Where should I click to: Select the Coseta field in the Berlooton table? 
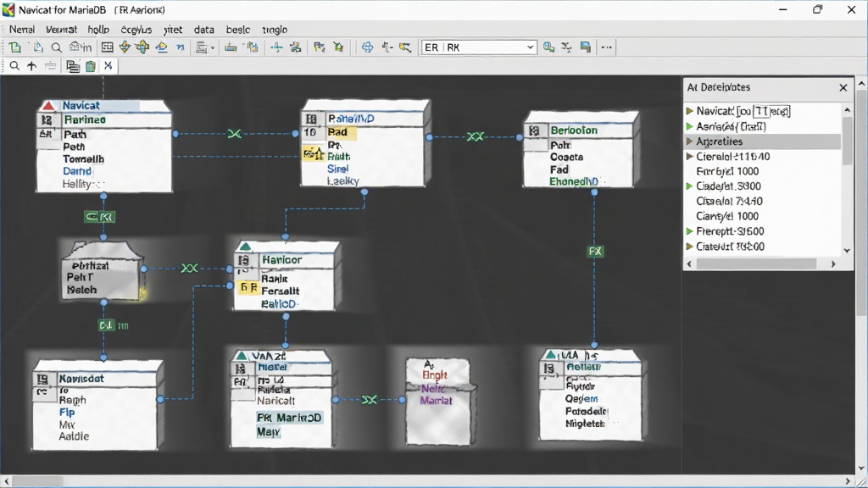point(566,157)
